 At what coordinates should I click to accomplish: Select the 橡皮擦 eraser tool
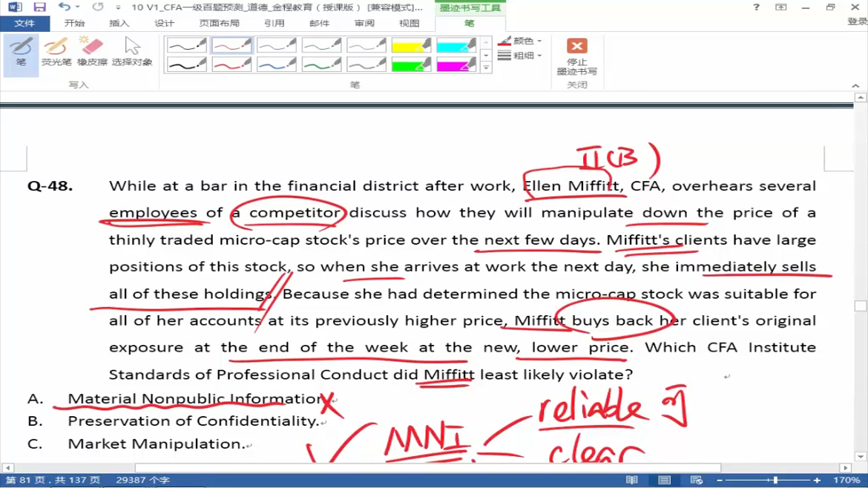coord(92,53)
